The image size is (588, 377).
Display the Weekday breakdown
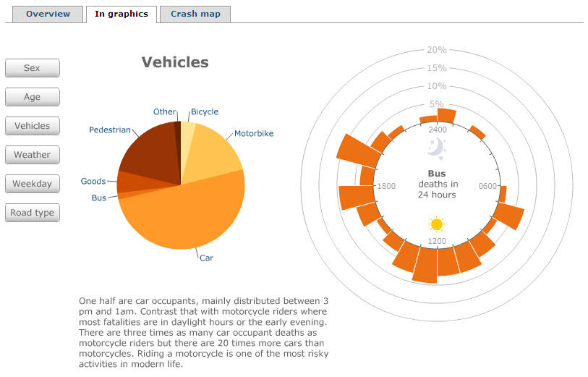(x=32, y=184)
